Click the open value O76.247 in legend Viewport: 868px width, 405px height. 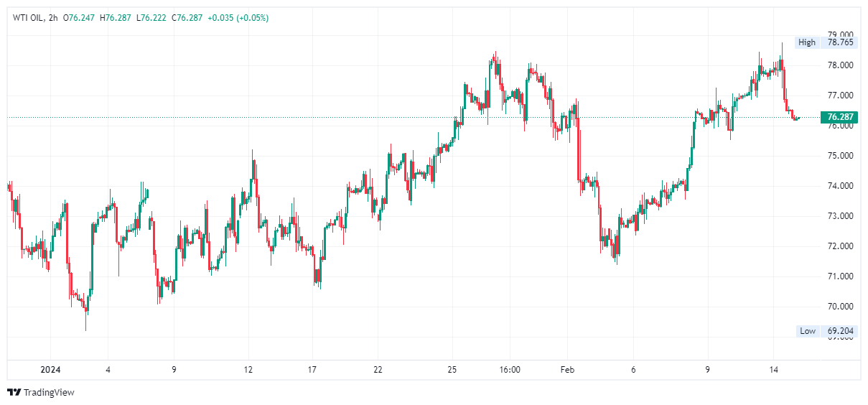click(x=81, y=18)
